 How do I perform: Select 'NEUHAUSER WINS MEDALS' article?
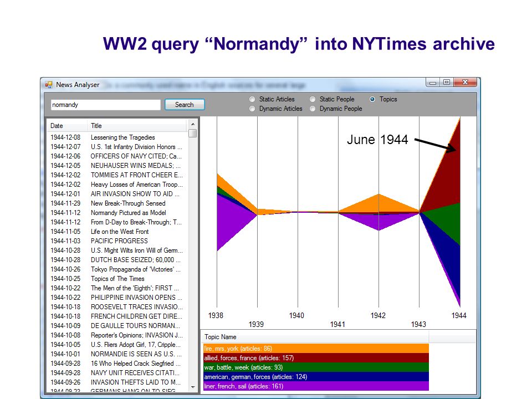pos(117,166)
